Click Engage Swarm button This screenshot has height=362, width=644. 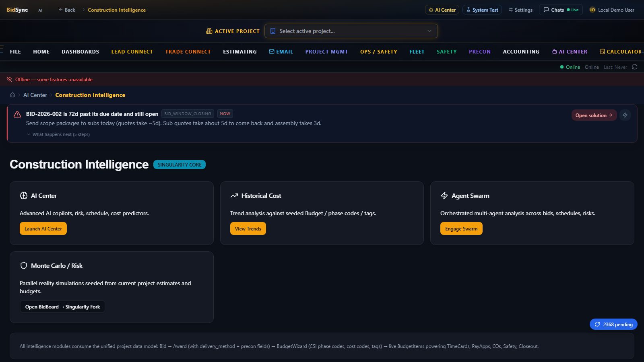coord(461,228)
